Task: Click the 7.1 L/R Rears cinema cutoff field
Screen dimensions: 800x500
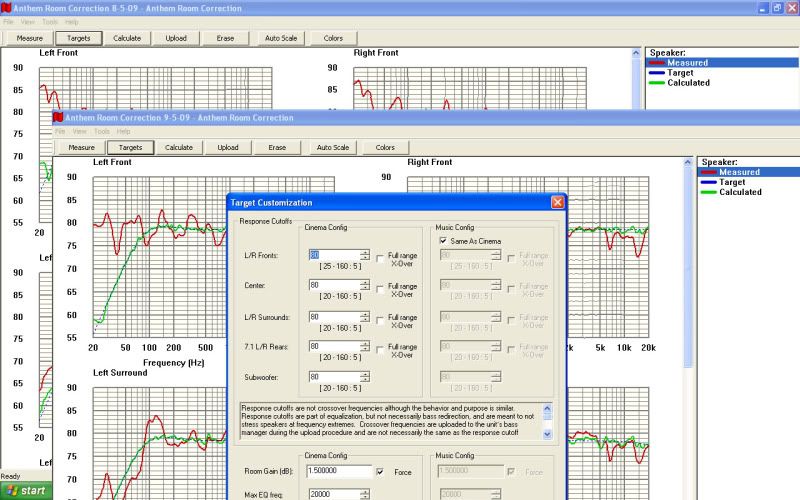Action: pyautogui.click(x=333, y=347)
